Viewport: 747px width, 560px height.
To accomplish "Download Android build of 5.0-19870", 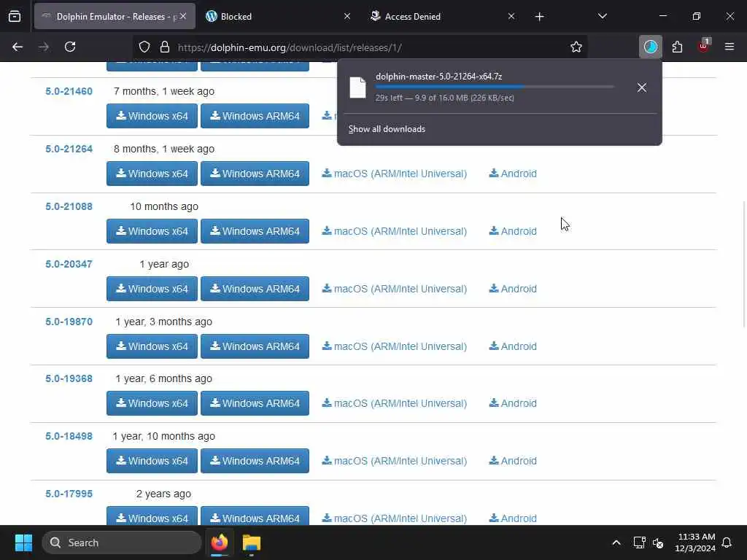I will click(513, 346).
